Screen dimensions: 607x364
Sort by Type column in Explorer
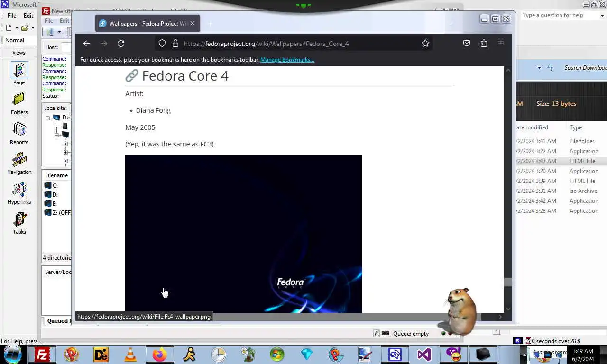[x=576, y=127]
